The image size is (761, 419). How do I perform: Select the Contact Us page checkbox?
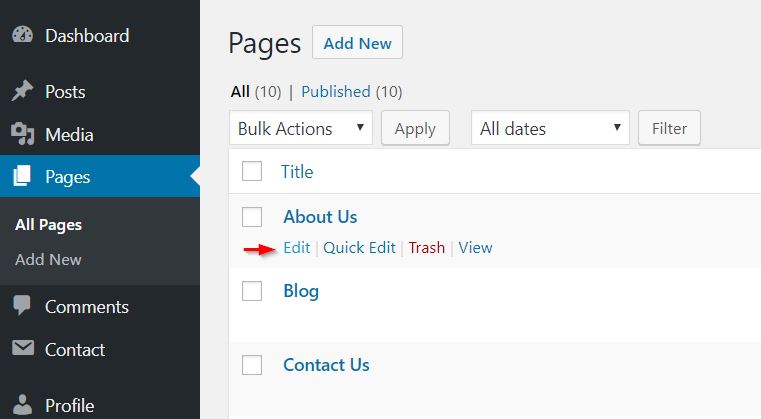[252, 365]
